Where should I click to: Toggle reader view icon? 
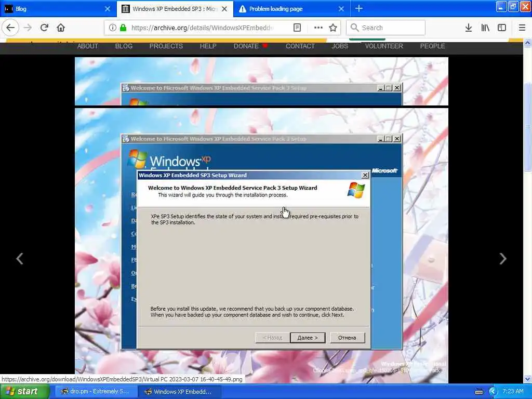pos(297,28)
